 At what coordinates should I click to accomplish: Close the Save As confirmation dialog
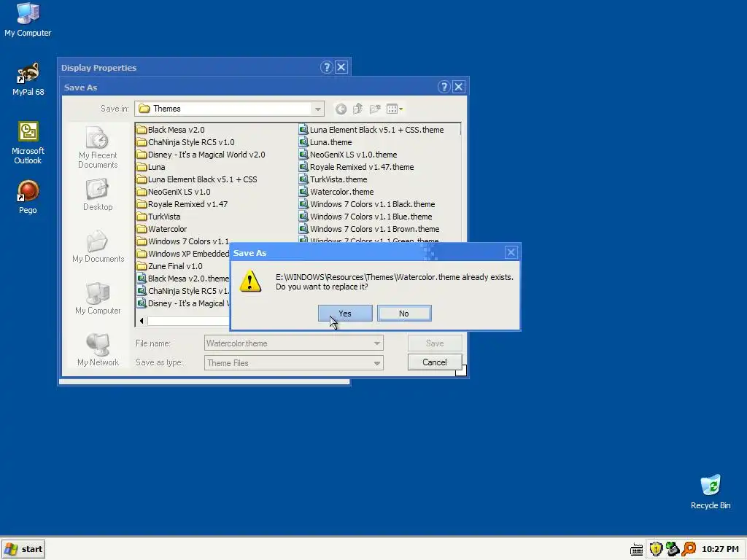(x=511, y=252)
